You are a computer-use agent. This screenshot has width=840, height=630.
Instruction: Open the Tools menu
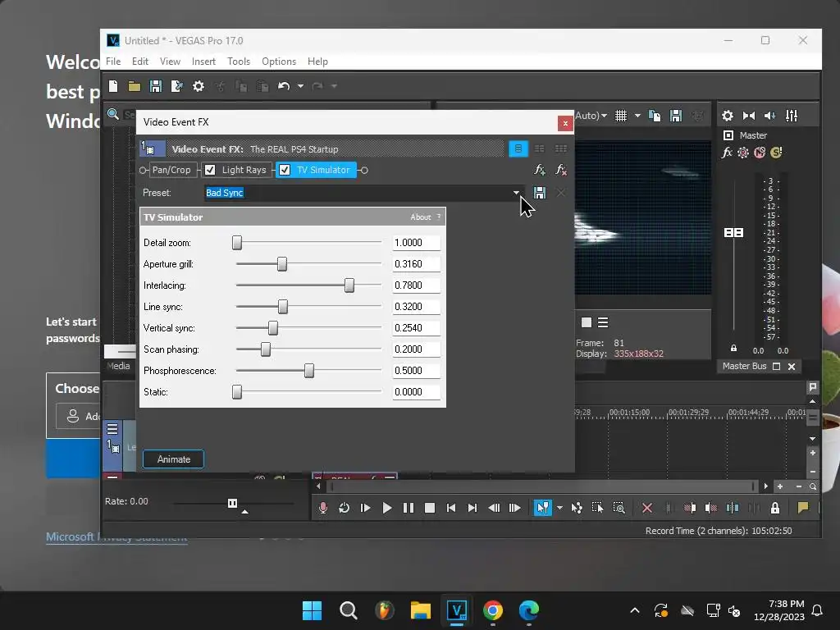(239, 61)
